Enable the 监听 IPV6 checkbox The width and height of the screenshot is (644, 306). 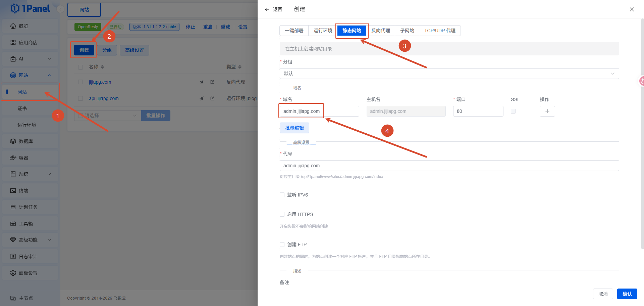coord(282,195)
